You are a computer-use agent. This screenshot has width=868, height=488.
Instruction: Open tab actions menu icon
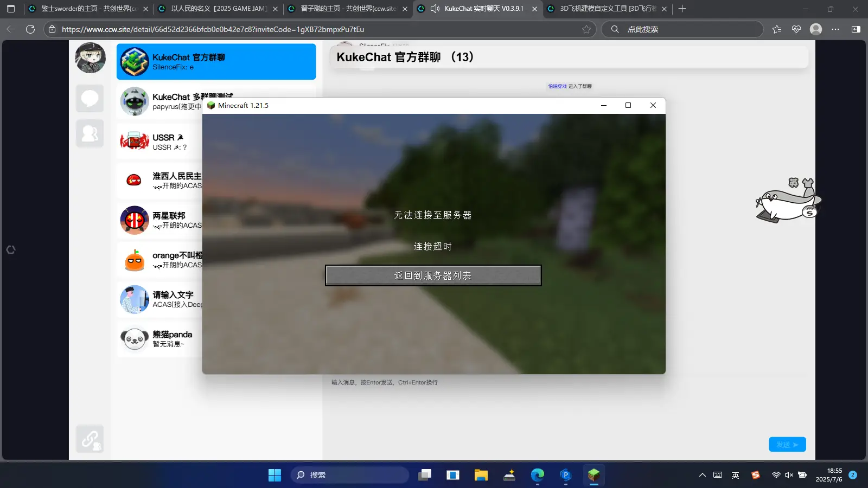click(x=11, y=9)
